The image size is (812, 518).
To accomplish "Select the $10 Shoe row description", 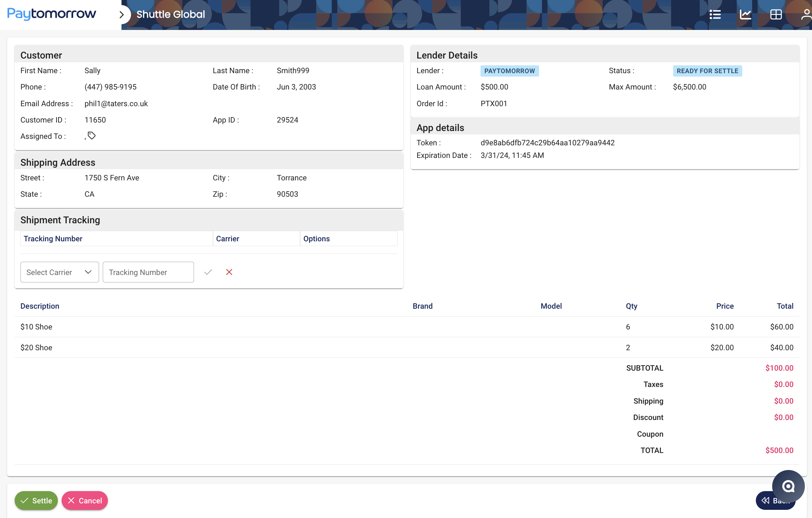I will pyautogui.click(x=36, y=327).
